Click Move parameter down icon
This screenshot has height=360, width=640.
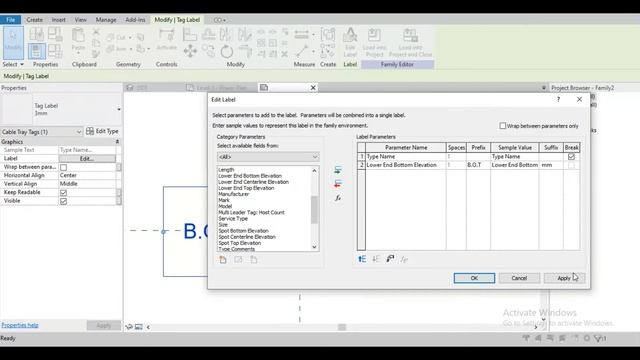click(x=376, y=259)
